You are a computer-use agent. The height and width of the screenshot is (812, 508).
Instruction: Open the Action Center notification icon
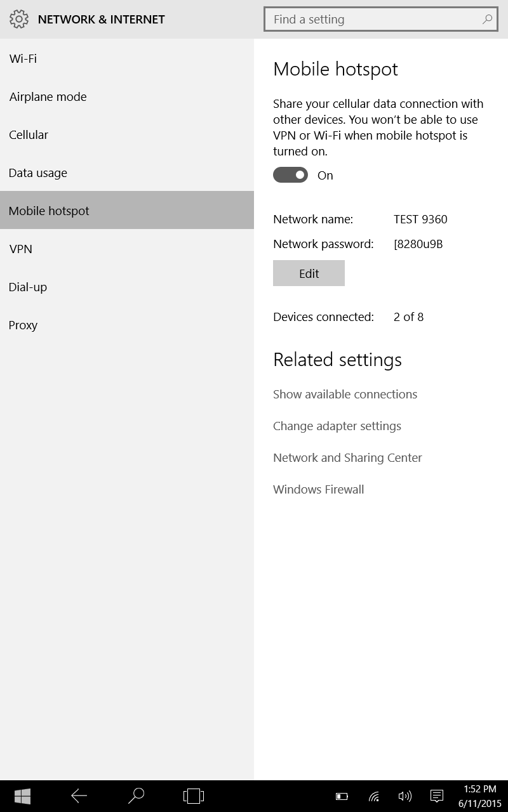pyautogui.click(x=436, y=796)
